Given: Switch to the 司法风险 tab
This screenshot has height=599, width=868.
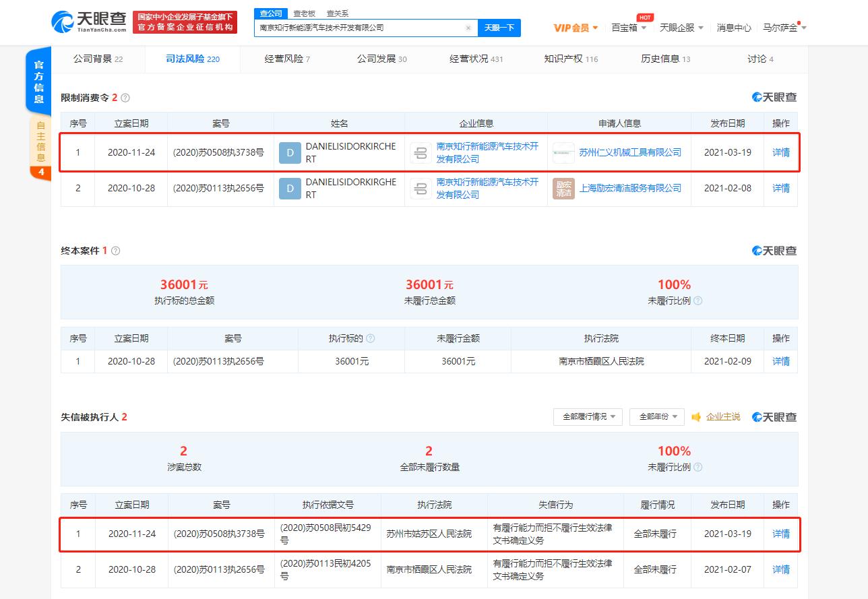Looking at the screenshot, I should [x=193, y=59].
